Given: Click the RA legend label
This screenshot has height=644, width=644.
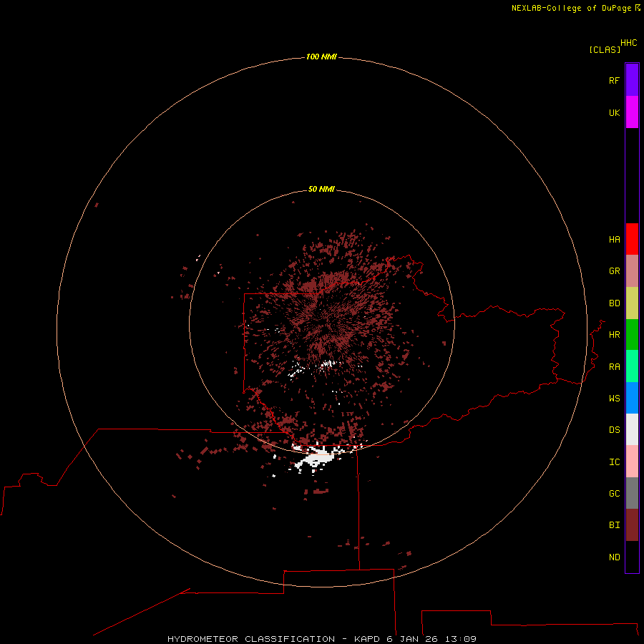Looking at the screenshot, I should 614,367.
